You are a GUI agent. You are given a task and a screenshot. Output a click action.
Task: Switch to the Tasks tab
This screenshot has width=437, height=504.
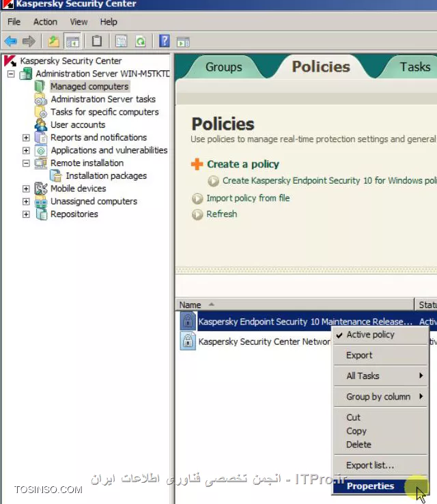(415, 67)
